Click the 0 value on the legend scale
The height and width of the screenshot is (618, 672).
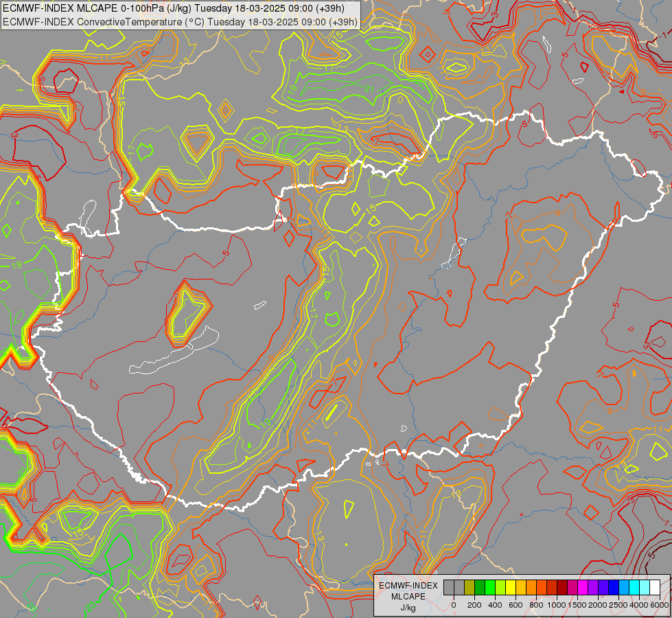(x=454, y=605)
